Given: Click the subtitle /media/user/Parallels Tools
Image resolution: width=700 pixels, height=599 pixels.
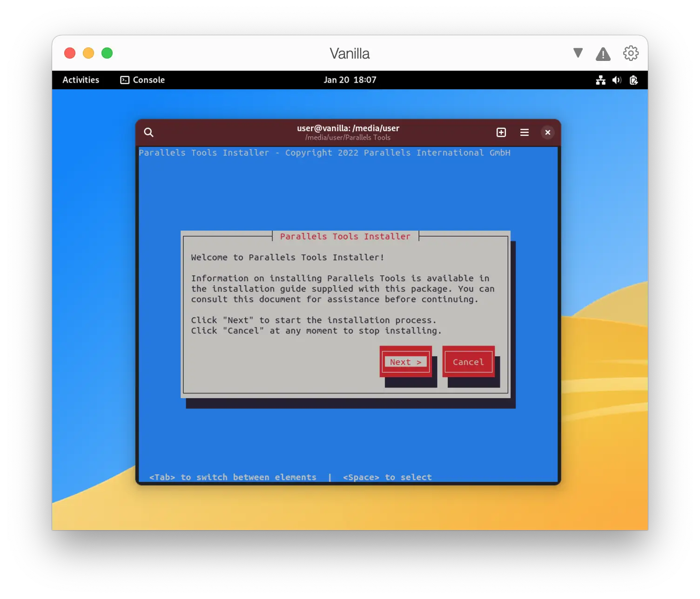Looking at the screenshot, I should [348, 138].
